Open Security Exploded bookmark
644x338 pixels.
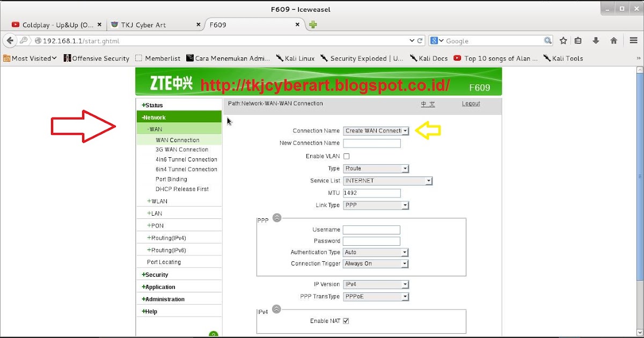[x=362, y=58]
